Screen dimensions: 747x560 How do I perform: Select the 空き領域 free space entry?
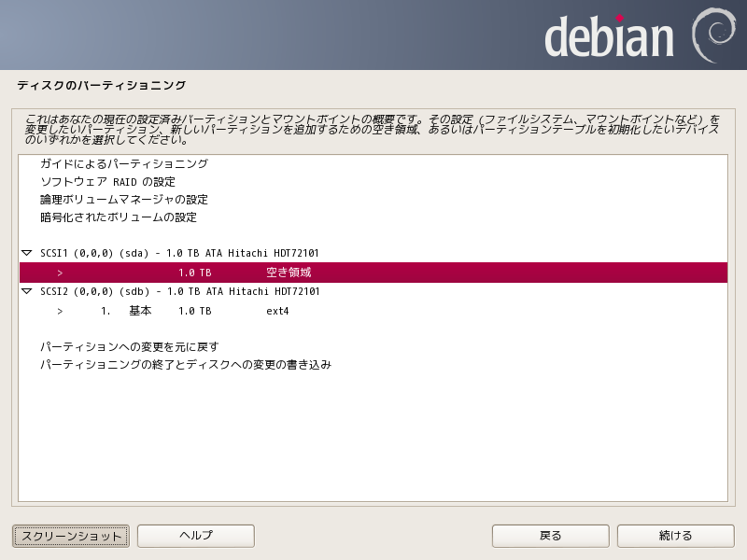[x=288, y=273]
